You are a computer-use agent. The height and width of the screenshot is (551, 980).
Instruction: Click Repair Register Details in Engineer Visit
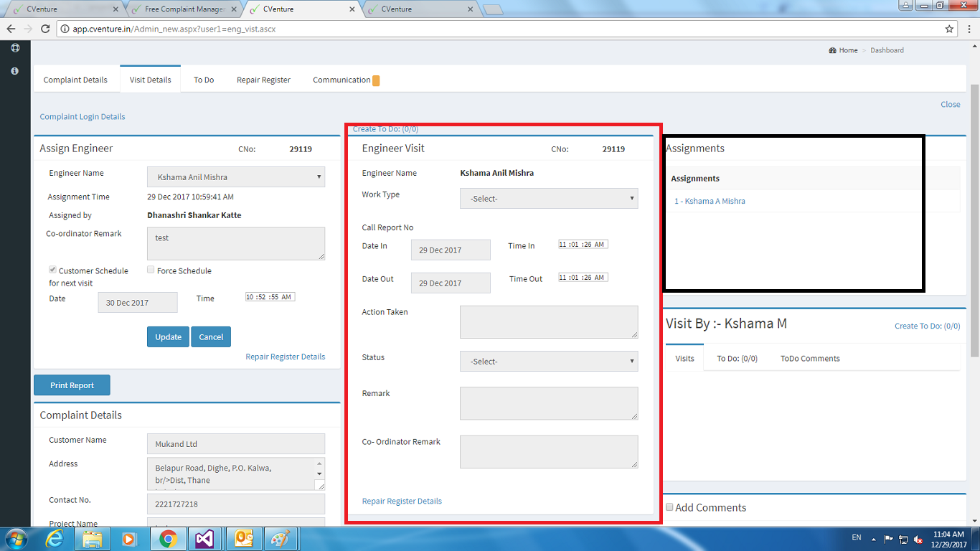coord(402,501)
